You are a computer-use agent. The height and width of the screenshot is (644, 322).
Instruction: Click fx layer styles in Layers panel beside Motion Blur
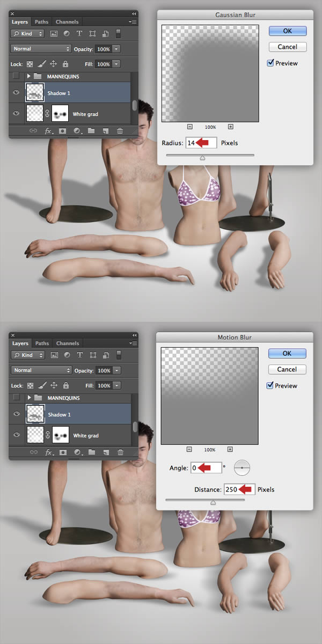point(48,452)
